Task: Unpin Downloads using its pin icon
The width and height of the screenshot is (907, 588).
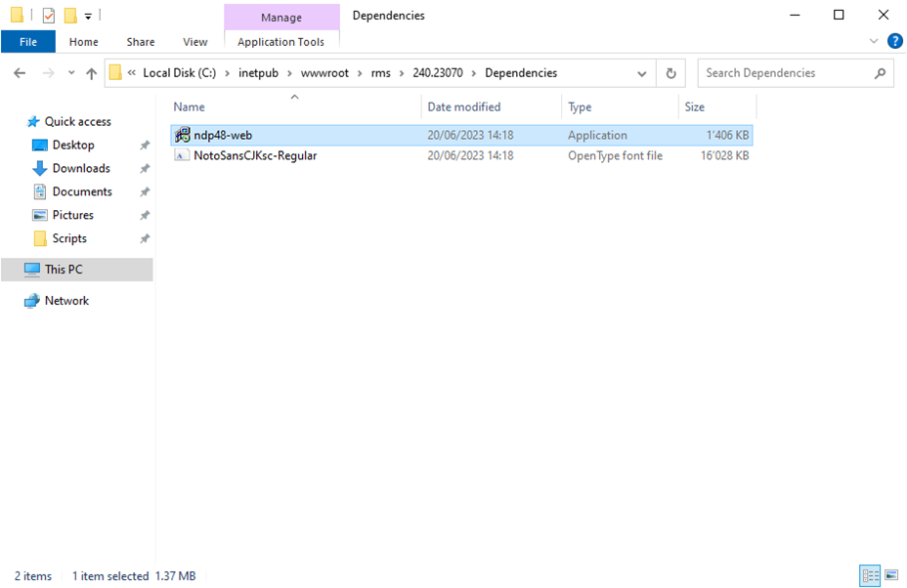Action: tap(145, 169)
